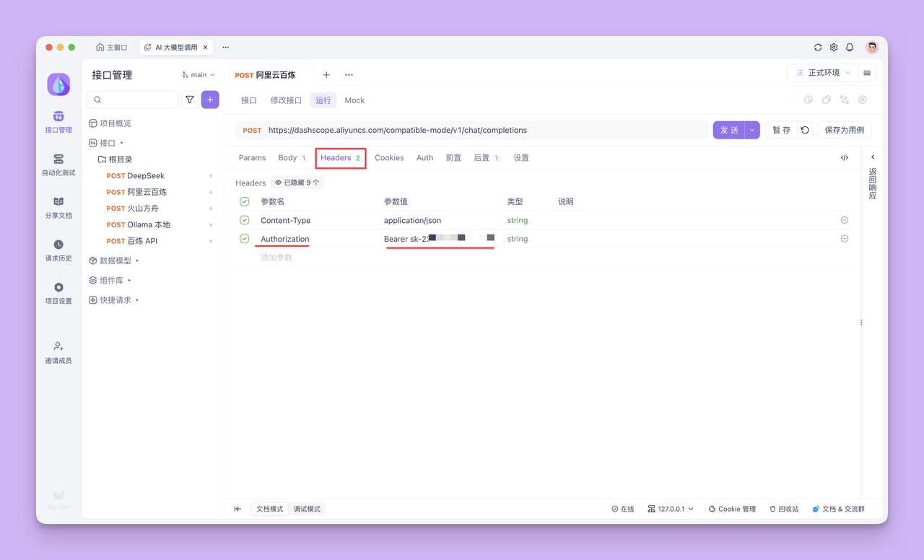Open the 正式环境 environment dropdown
This screenshot has width=924, height=560.
coord(822,73)
